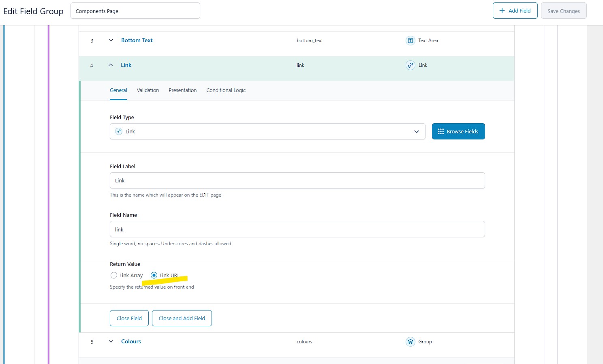This screenshot has height=364, width=603.
Task: Expand the Bottom Text field row
Action: pyautogui.click(x=111, y=40)
